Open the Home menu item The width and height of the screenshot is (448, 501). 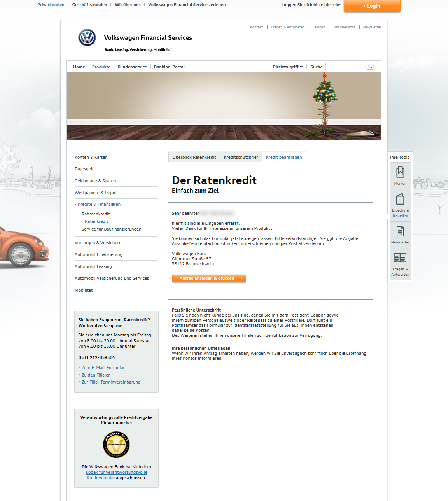[79, 67]
